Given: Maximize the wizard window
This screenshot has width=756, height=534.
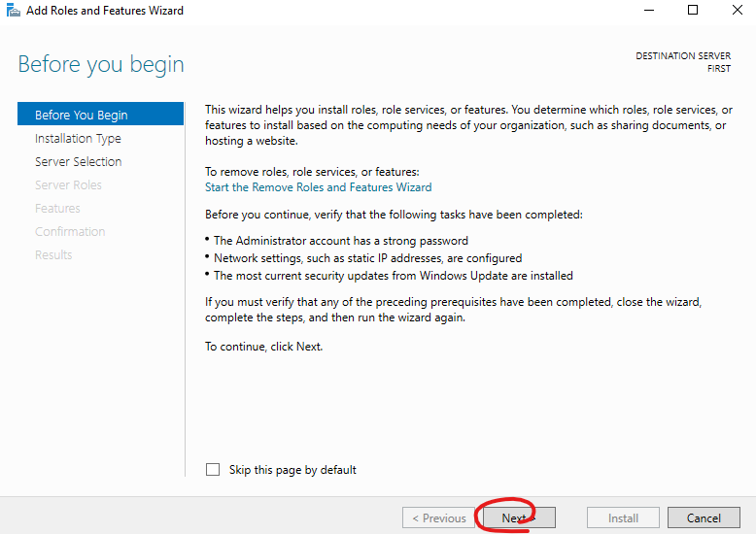Looking at the screenshot, I should pos(693,10).
